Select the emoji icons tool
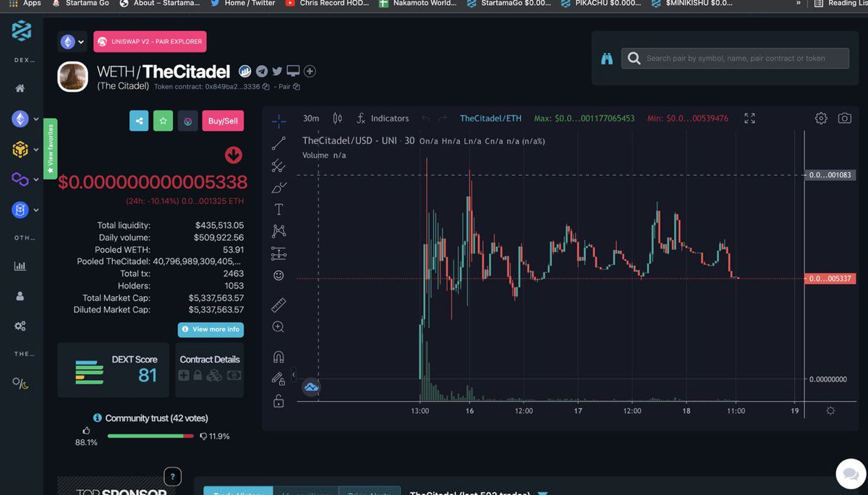 click(x=278, y=276)
